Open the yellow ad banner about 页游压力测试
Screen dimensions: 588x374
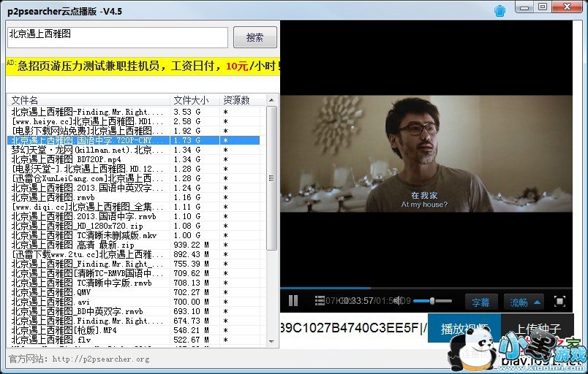[x=143, y=66]
